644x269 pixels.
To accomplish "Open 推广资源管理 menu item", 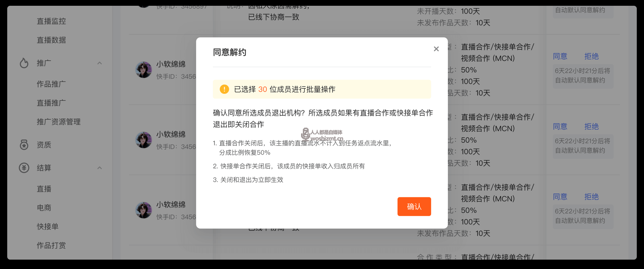I will pos(58,122).
